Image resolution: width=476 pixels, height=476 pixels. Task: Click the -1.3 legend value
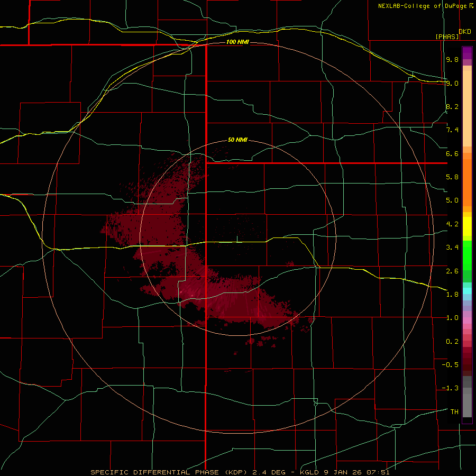[450, 388]
